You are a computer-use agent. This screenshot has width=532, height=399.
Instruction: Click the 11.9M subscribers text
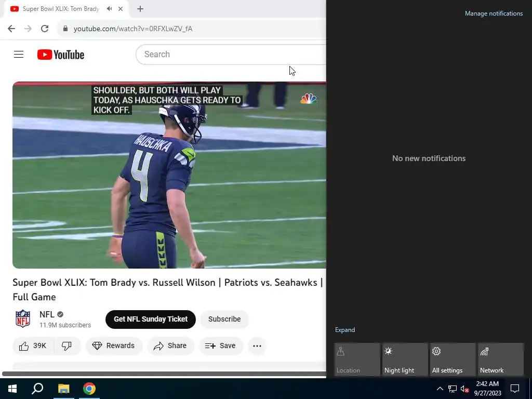(65, 325)
